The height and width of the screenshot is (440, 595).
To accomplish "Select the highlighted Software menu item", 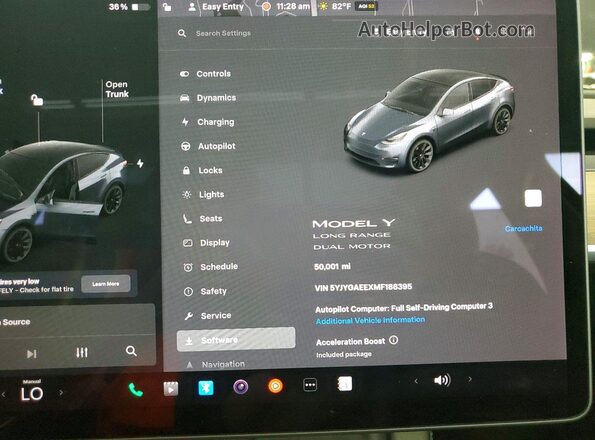I will pos(236,339).
